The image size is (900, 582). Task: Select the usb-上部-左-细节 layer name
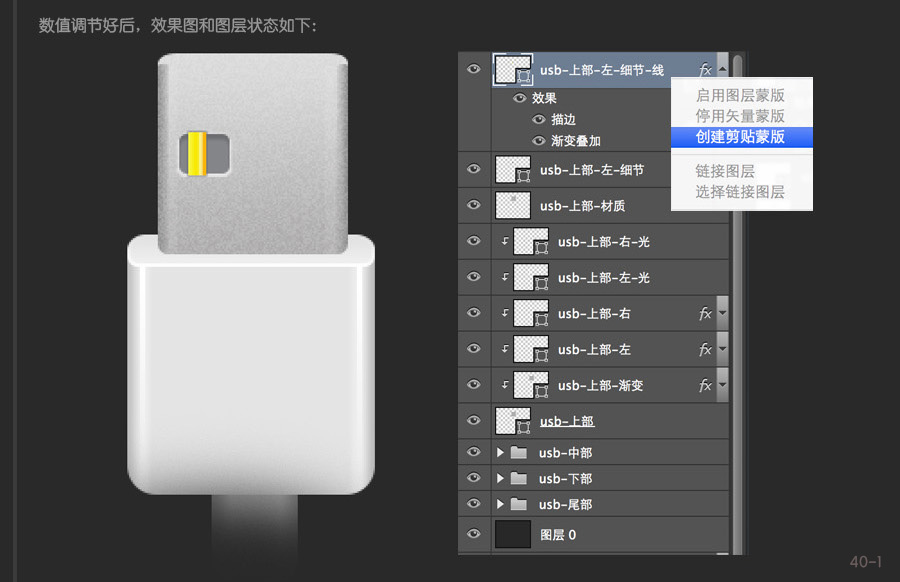[592, 170]
